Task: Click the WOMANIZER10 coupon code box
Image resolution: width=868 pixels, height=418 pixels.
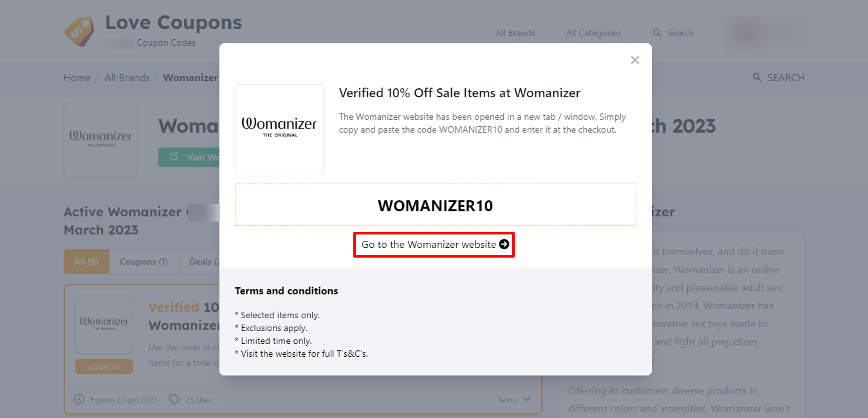Action: 435,205
